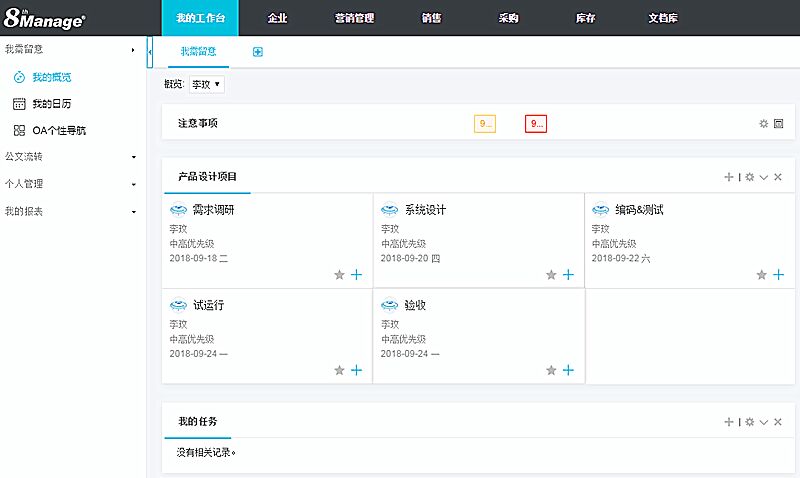Click plus icon in 产品设计项目 header
The height and width of the screenshot is (478, 800).
click(x=729, y=177)
